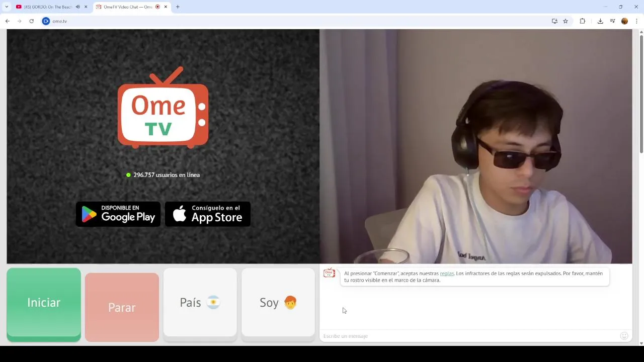The image size is (644, 362).
Task: Focus the Escribe un mensaje field
Action: pos(468,336)
